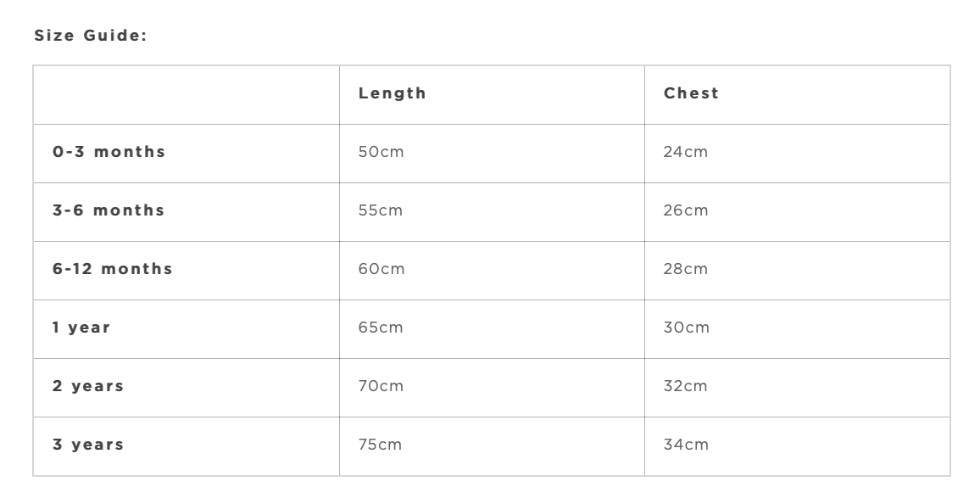This screenshot has width=980, height=504.
Task: Select the Chest column header
Action: (x=692, y=93)
